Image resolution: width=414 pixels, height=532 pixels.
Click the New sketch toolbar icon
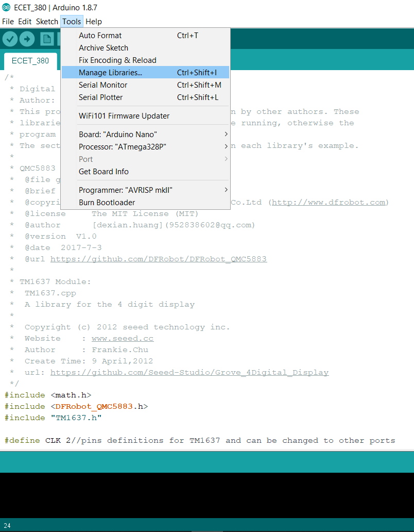click(47, 39)
